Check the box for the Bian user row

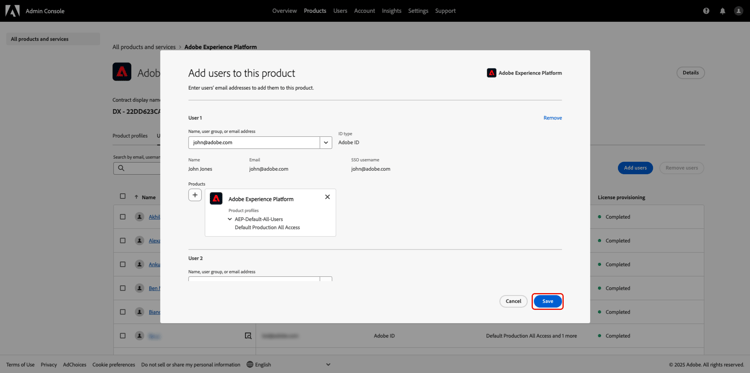[x=123, y=312]
